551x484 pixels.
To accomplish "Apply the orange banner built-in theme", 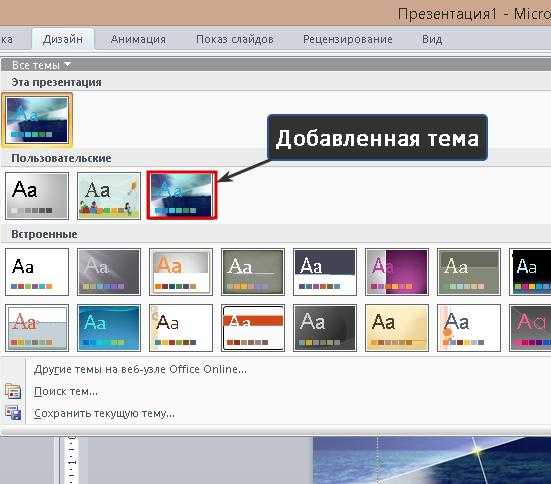I will [253, 328].
